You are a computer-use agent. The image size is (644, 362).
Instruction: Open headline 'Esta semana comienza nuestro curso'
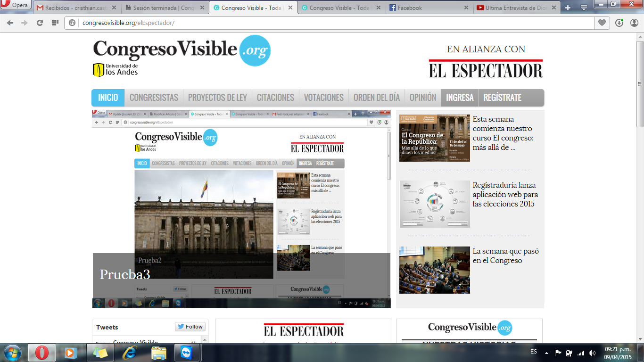click(x=503, y=133)
